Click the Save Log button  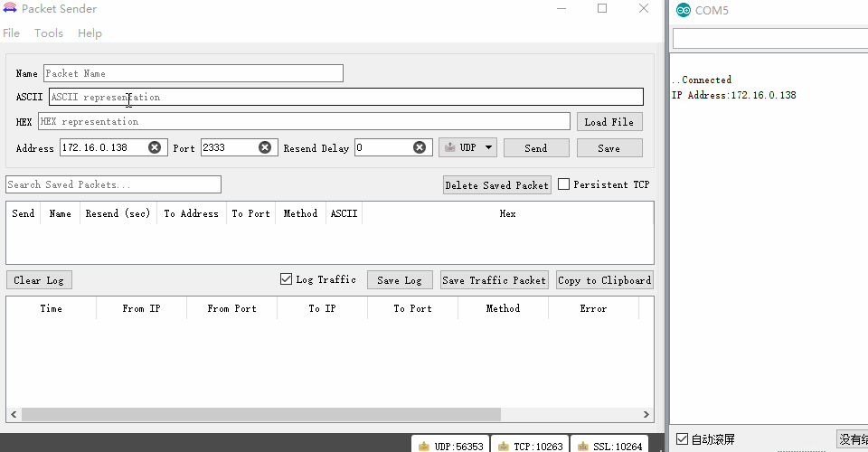point(400,280)
